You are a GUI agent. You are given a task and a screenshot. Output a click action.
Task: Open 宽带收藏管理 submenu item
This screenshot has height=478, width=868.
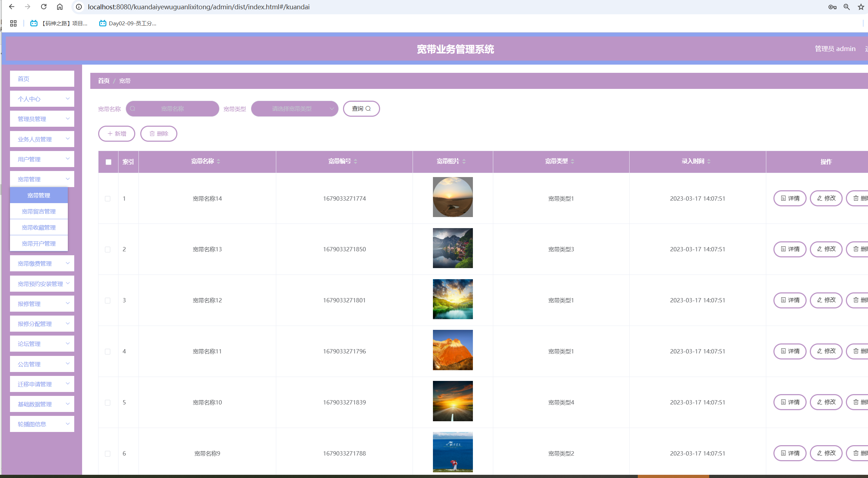coord(39,227)
